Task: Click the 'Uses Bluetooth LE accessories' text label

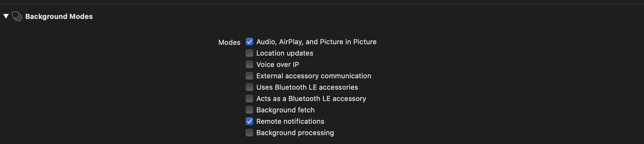Action: click(x=307, y=87)
